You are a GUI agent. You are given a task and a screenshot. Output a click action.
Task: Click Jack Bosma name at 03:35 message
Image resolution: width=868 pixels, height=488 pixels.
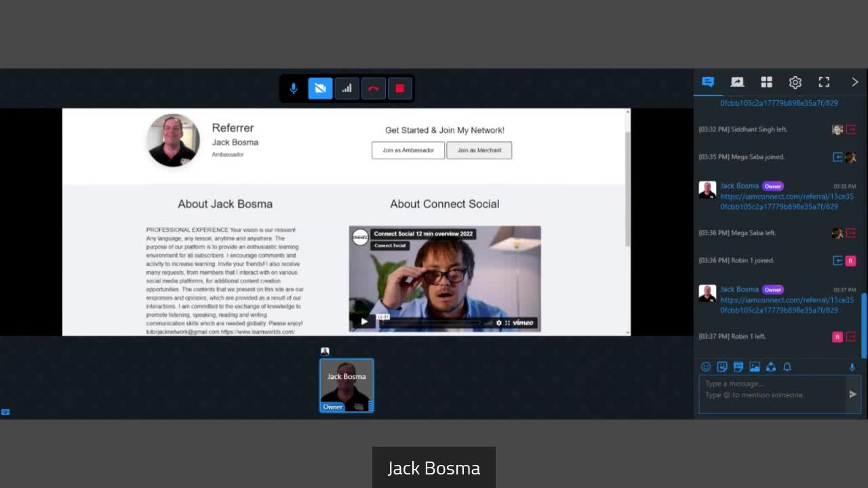739,186
